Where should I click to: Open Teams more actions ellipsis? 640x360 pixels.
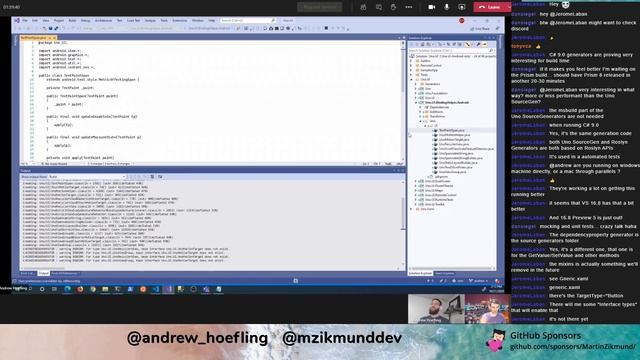pyautogui.click(x=409, y=7)
